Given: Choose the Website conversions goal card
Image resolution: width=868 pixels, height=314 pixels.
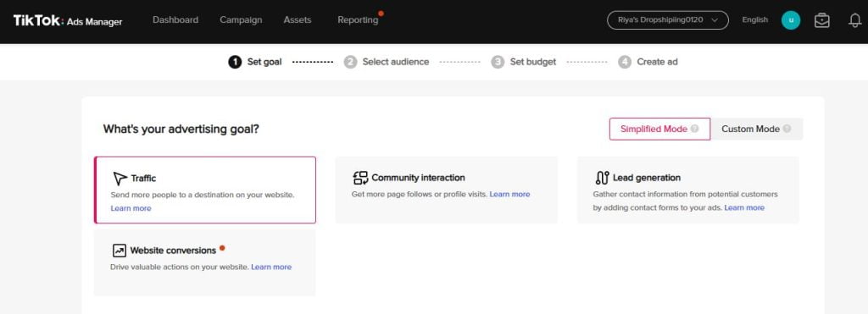Looking at the screenshot, I should [205, 262].
